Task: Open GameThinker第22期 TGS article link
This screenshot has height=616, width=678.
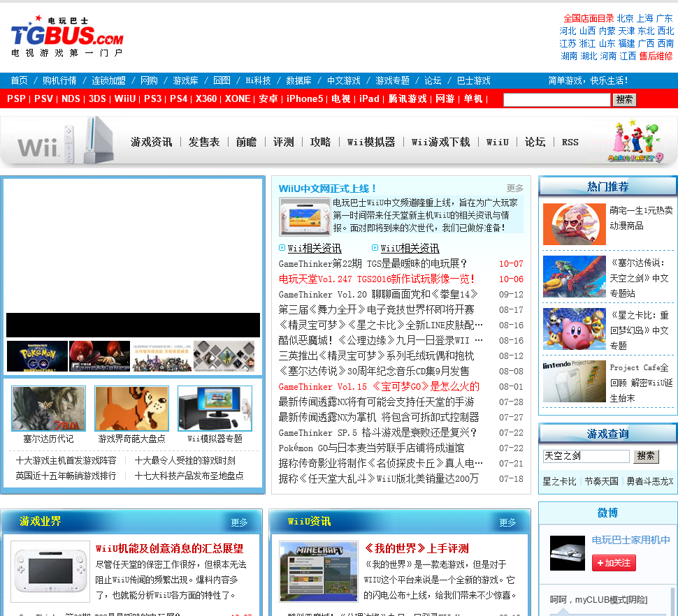Action: 373,263
